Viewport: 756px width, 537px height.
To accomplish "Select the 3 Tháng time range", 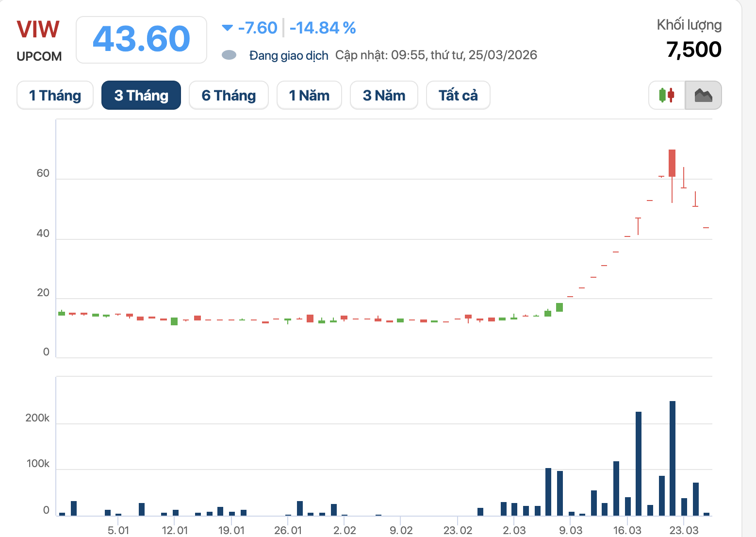I will click(141, 95).
